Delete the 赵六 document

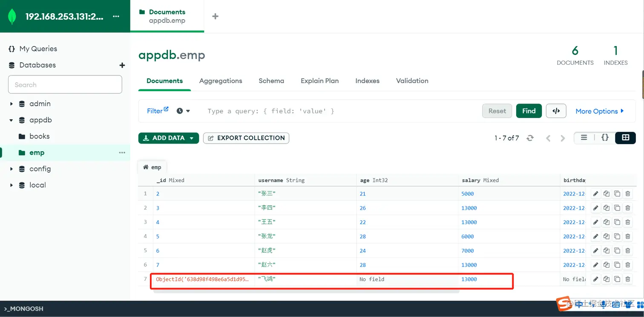tap(627, 265)
